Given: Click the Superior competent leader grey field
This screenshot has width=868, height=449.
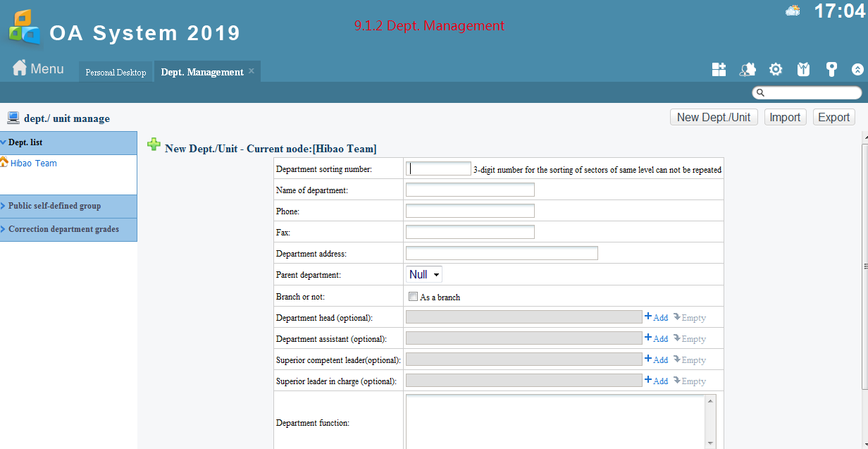Looking at the screenshot, I should pyautogui.click(x=524, y=359).
